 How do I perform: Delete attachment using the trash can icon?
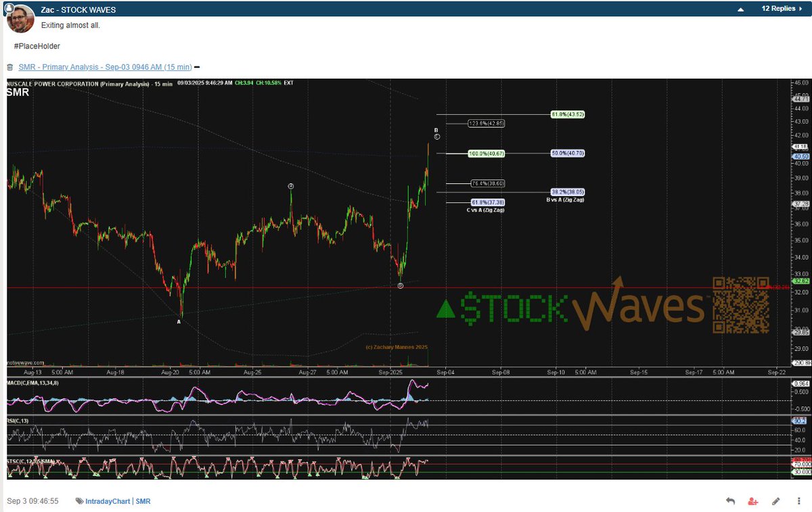click(x=10, y=67)
